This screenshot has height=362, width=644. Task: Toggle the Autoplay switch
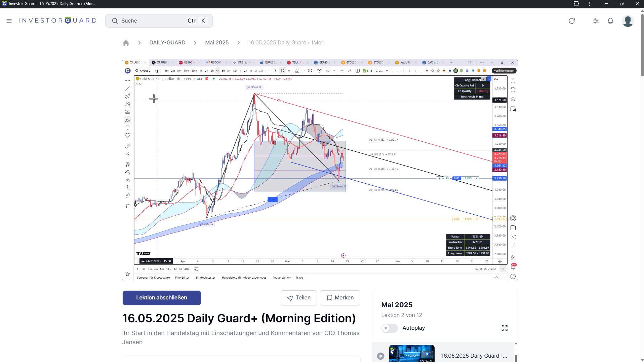pos(390,328)
